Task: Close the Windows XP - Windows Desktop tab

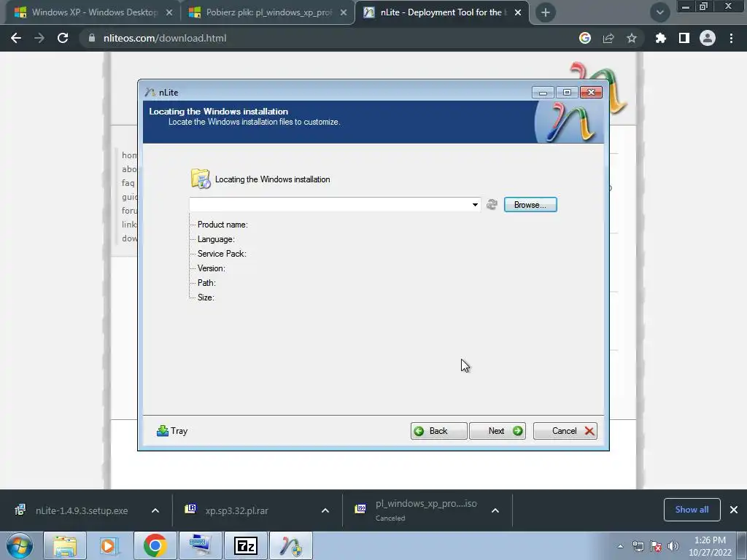Action: coord(169,12)
